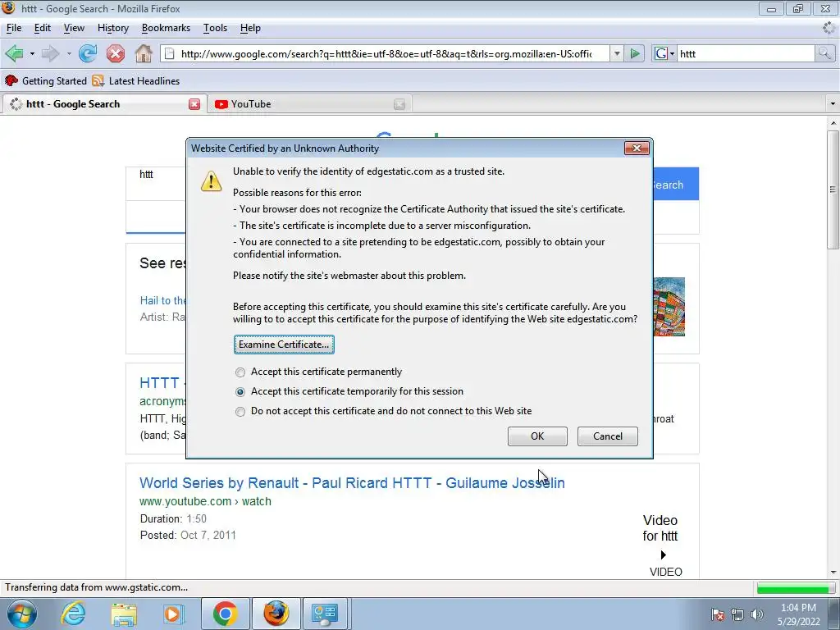Click the album art thumbnail in results
The height and width of the screenshot is (630, 840).
click(x=669, y=307)
